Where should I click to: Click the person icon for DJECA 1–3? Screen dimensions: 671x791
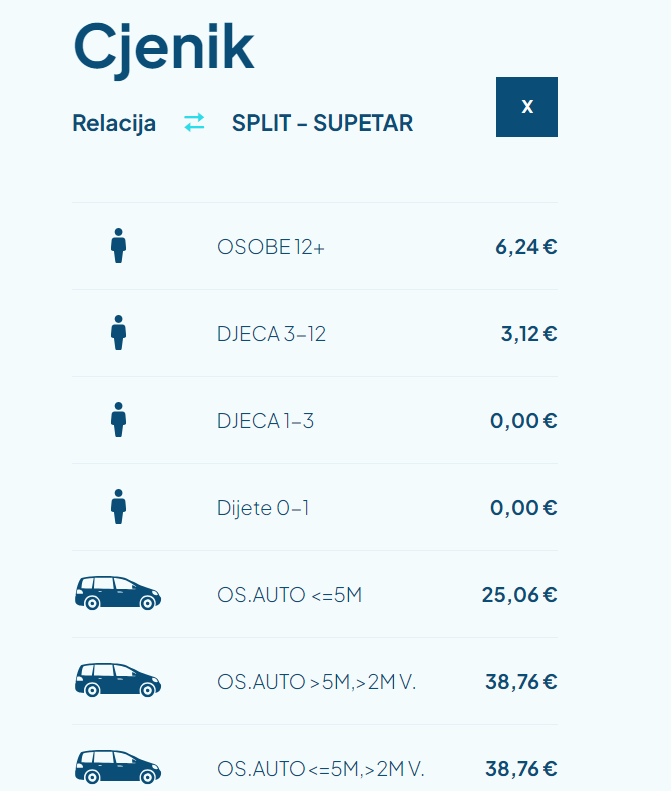coord(118,420)
